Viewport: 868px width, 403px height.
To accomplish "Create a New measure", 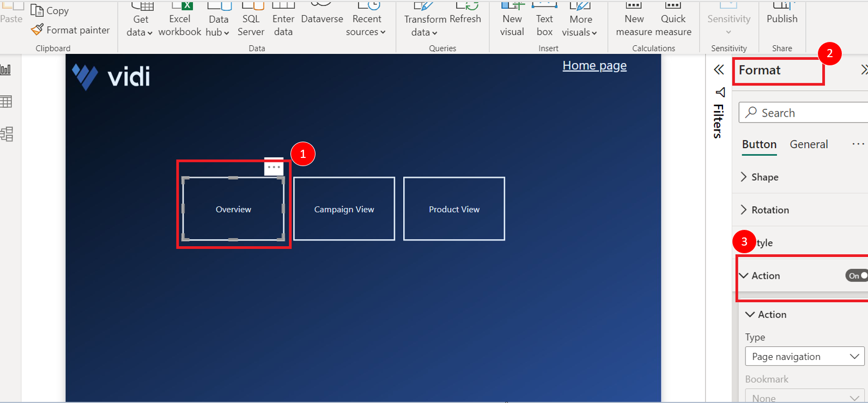I will 634,20.
